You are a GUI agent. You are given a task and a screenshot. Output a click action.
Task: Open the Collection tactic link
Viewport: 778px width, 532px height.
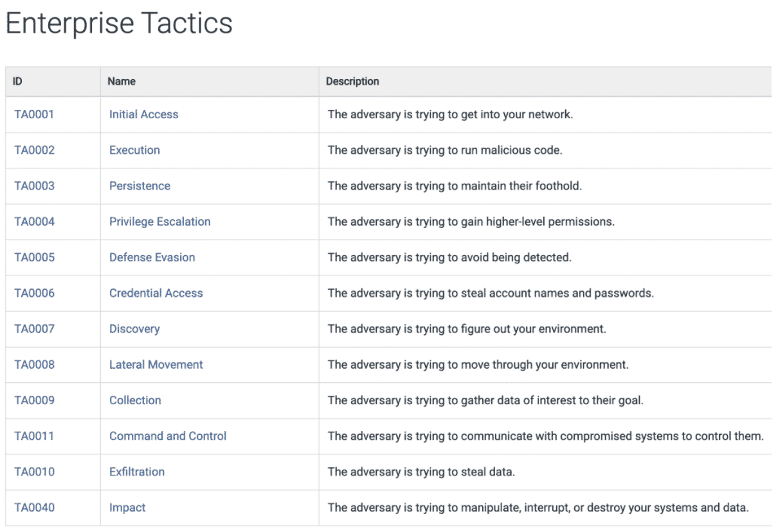[135, 400]
